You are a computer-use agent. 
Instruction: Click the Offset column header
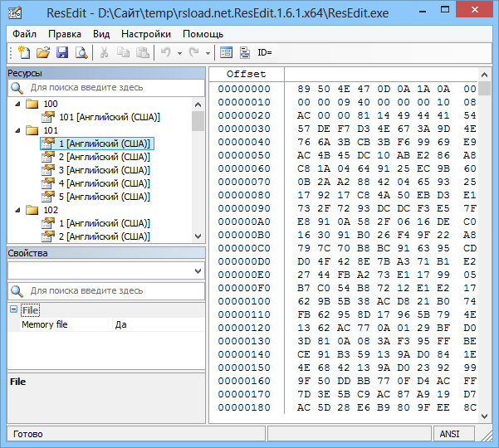point(247,74)
